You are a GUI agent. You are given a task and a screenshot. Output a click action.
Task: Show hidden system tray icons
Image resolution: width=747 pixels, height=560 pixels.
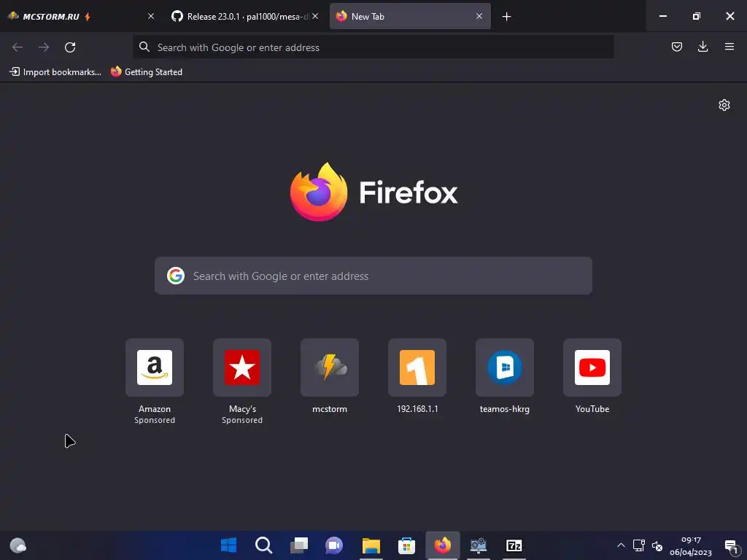click(x=621, y=545)
